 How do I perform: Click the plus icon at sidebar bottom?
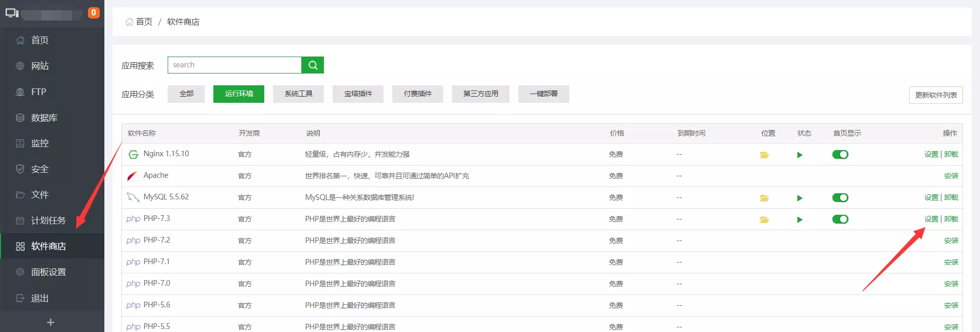pos(50,322)
